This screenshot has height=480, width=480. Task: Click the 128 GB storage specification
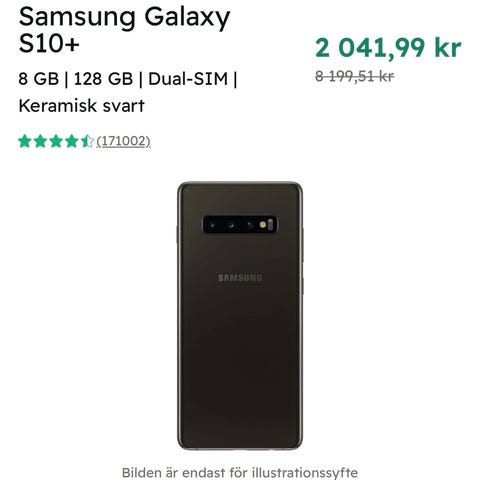pyautogui.click(x=103, y=79)
